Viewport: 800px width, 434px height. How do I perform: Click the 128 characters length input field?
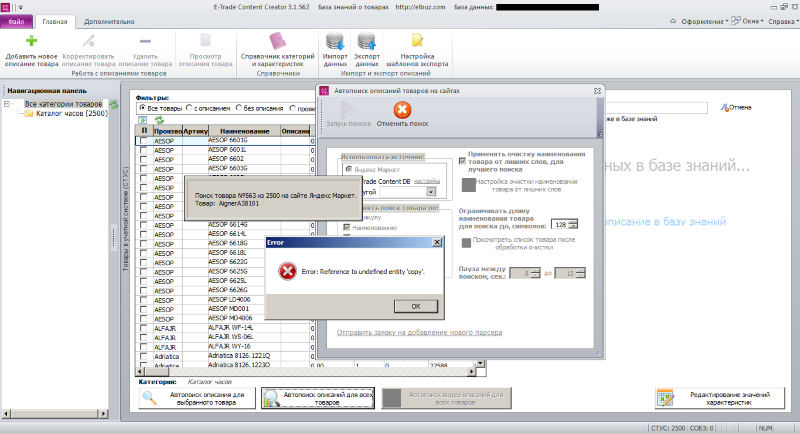(x=560, y=224)
